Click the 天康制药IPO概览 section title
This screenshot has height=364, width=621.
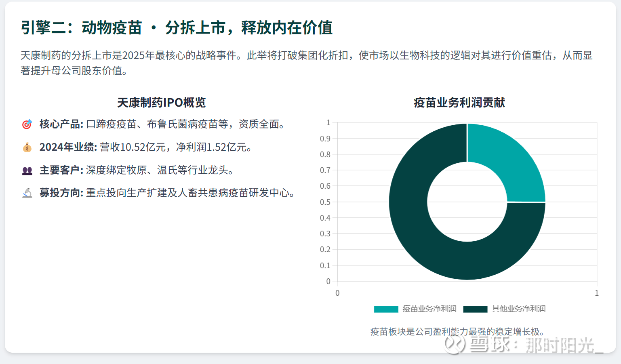click(162, 103)
